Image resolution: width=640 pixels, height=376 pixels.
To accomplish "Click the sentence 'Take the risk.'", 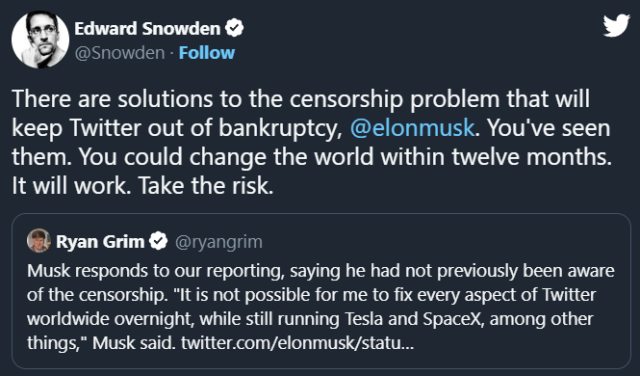I will (x=206, y=186).
